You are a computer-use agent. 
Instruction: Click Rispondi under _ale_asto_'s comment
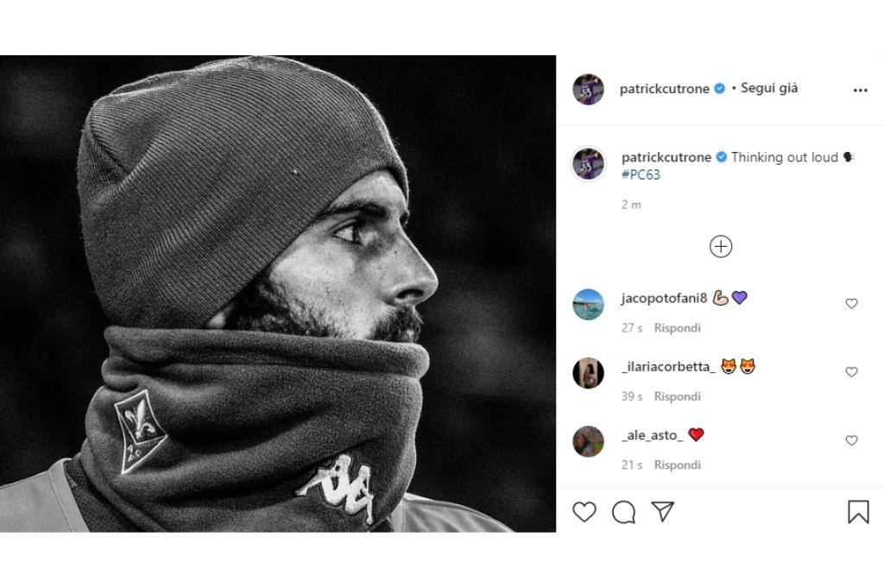[x=677, y=465]
